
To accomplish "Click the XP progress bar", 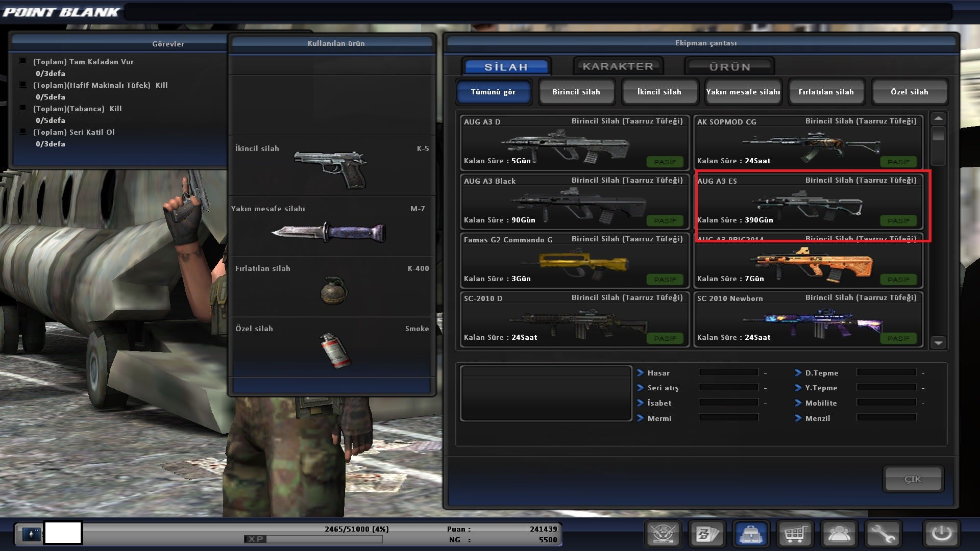I will point(313,539).
